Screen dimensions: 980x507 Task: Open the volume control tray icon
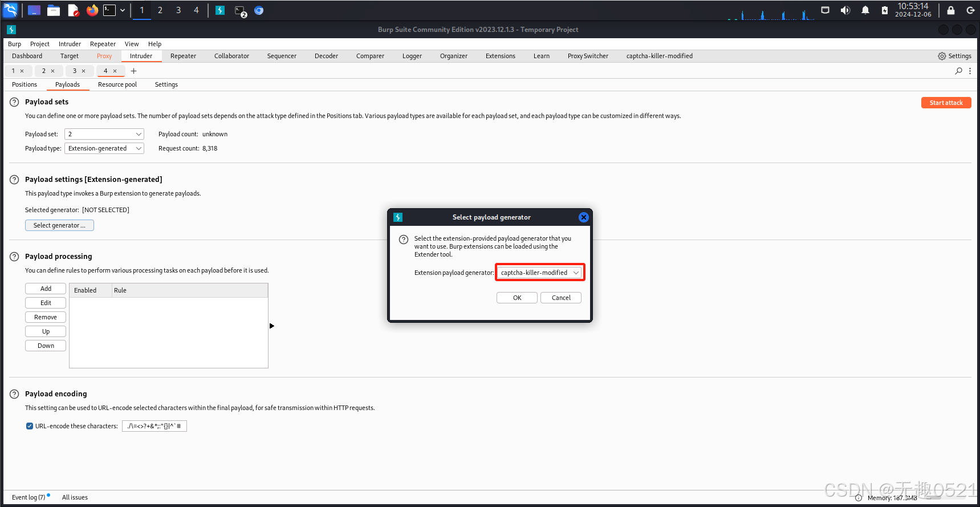click(x=845, y=10)
